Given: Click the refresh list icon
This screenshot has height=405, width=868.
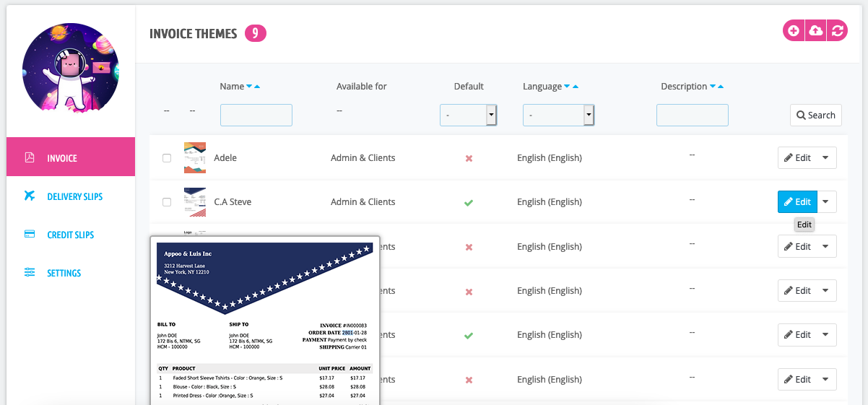Looking at the screenshot, I should coord(837,30).
